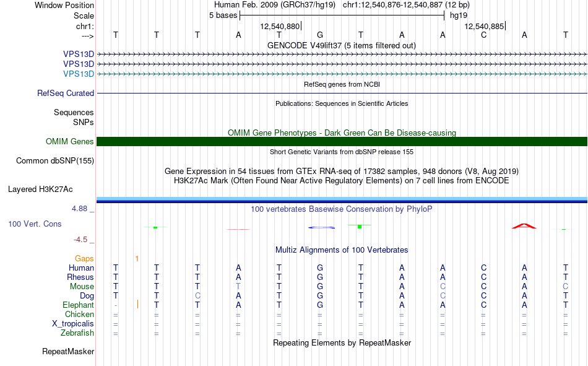Click the H3K27Ac Mark ENCODE title line
Image resolution: width=588 pixels, height=366 pixels.
[x=342, y=181]
